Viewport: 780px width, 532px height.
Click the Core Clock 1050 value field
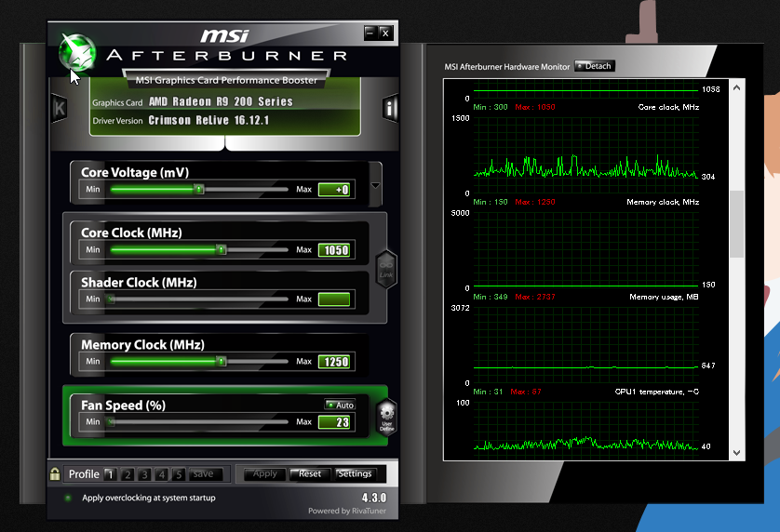(334, 250)
